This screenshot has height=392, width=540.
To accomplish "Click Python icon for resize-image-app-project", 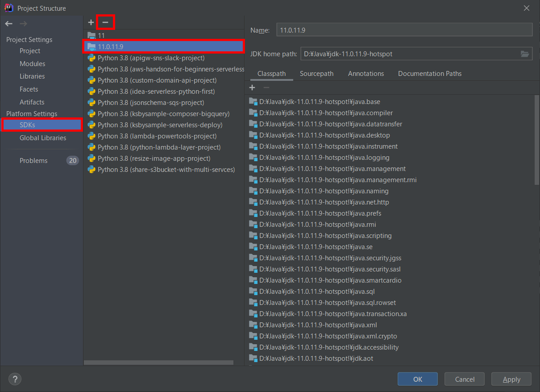I will click(x=91, y=158).
